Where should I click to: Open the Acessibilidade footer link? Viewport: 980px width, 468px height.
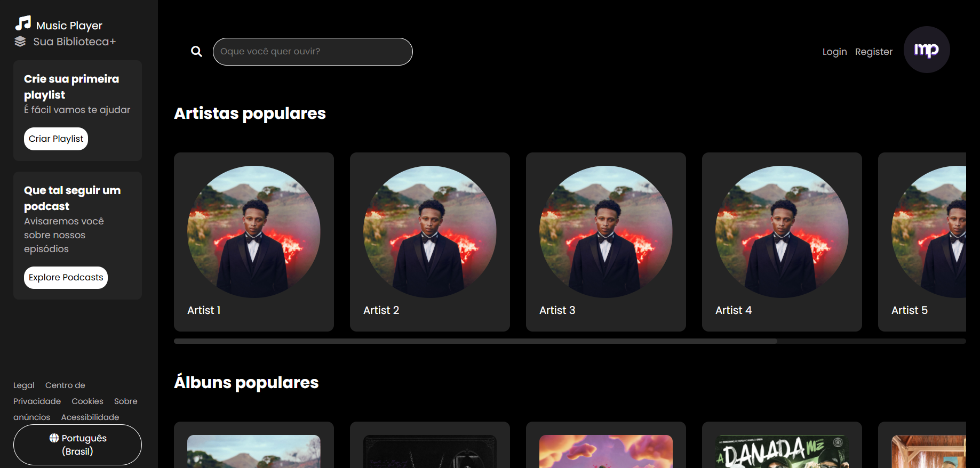pyautogui.click(x=90, y=417)
